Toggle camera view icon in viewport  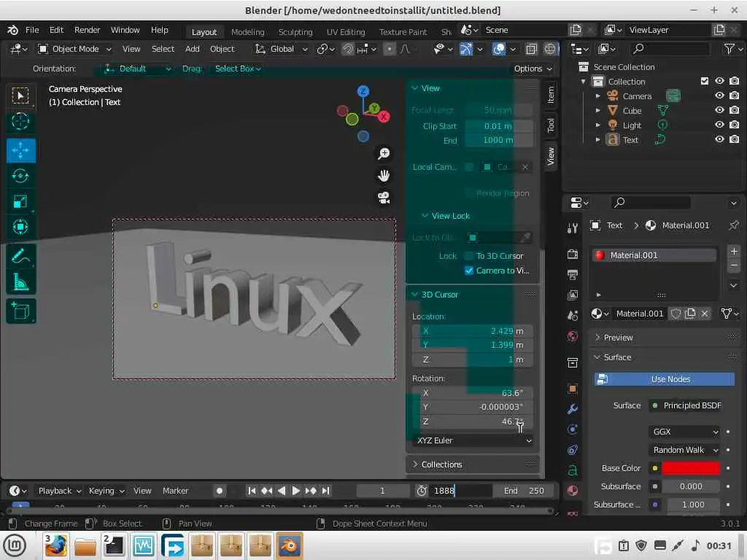pyautogui.click(x=384, y=197)
